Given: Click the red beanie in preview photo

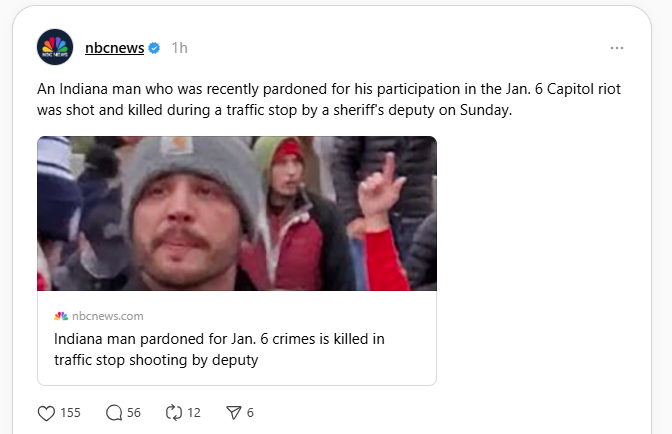Looking at the screenshot, I should pos(289,151).
